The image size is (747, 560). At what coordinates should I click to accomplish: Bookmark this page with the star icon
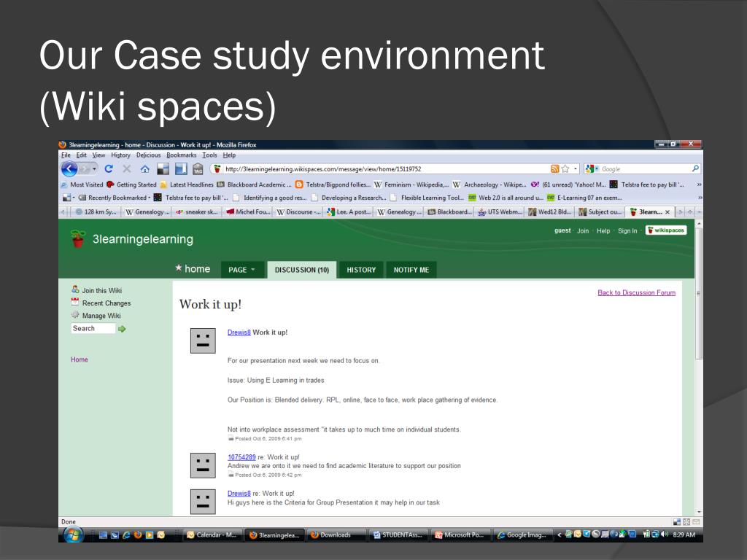[x=567, y=169]
